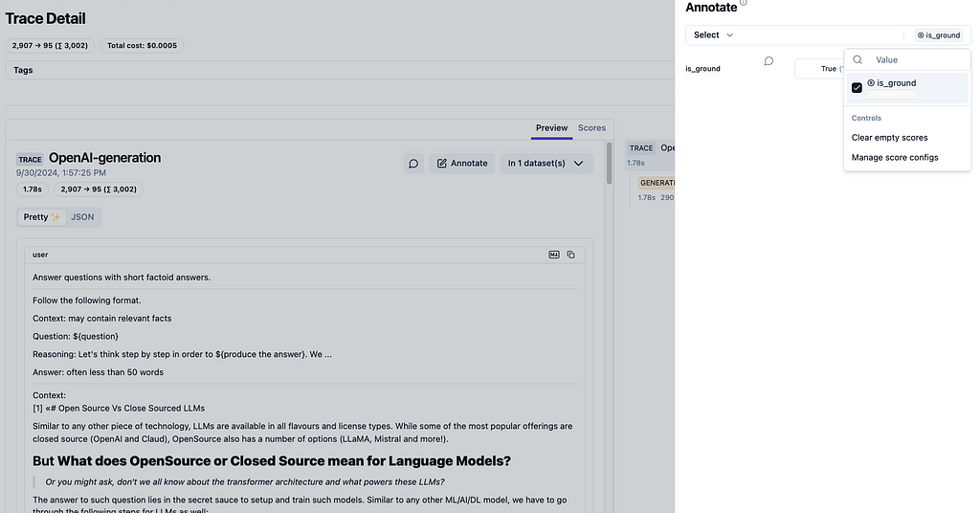
Task: Click the Tags field
Action: pos(340,70)
